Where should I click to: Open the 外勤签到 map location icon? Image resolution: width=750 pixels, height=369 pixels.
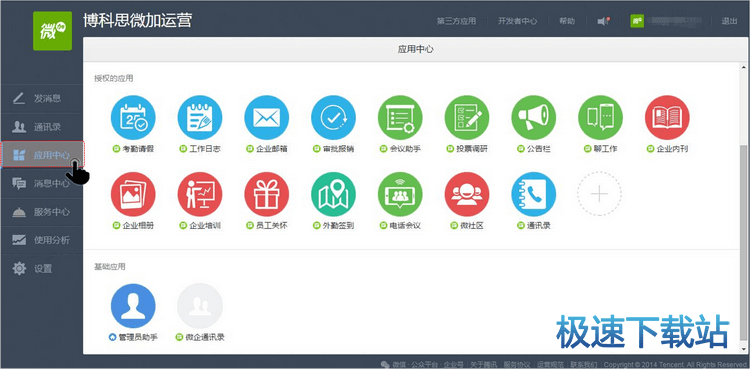(x=333, y=194)
